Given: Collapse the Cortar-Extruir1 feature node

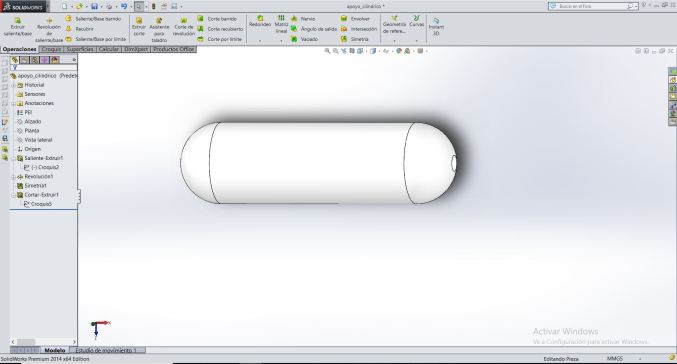Looking at the screenshot, I should point(13,195).
